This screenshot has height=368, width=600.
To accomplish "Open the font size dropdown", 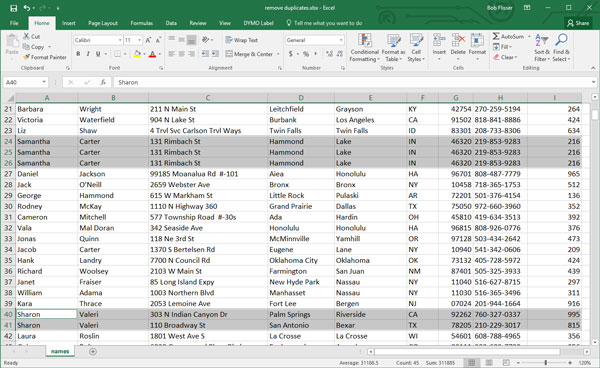I will [139, 40].
